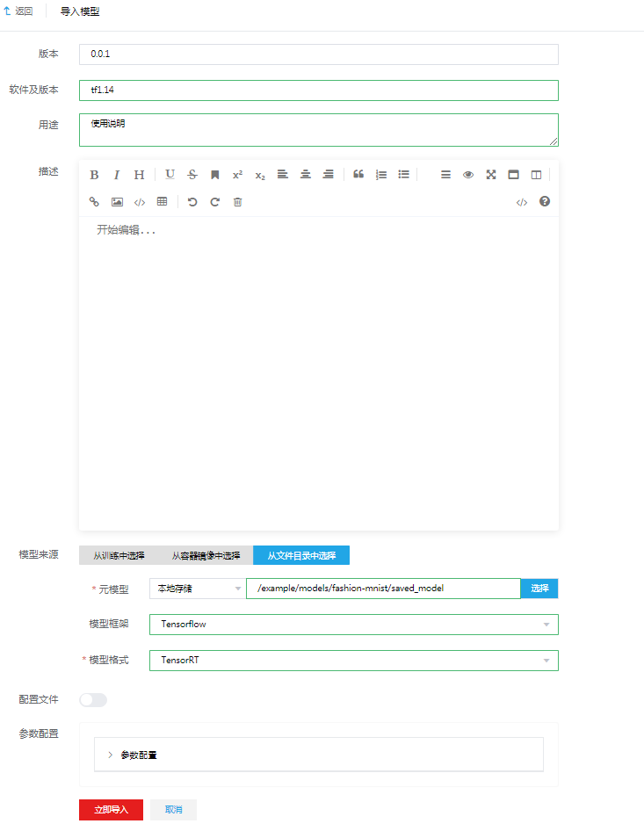Apply superscript x² formatting
The width and height of the screenshot is (644, 831).
[237, 174]
